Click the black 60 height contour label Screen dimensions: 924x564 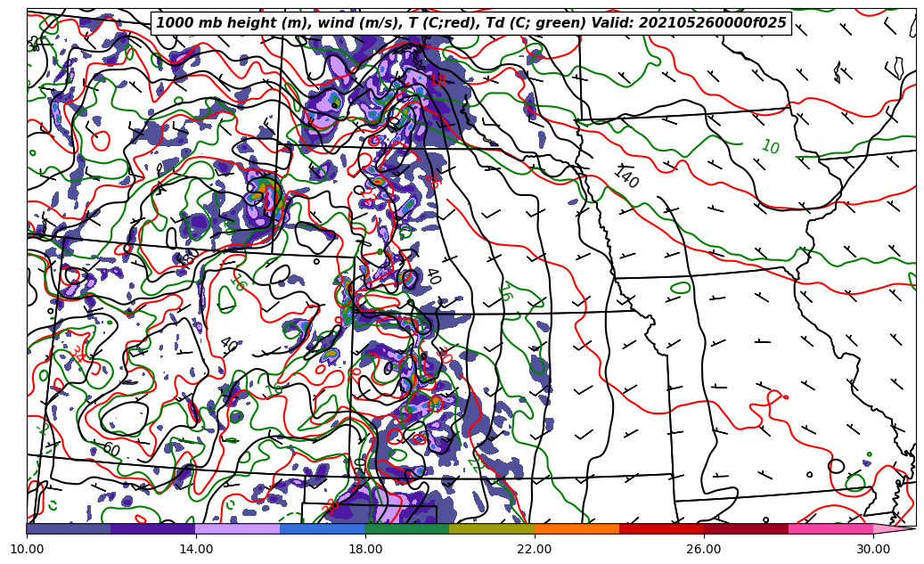coord(110,449)
